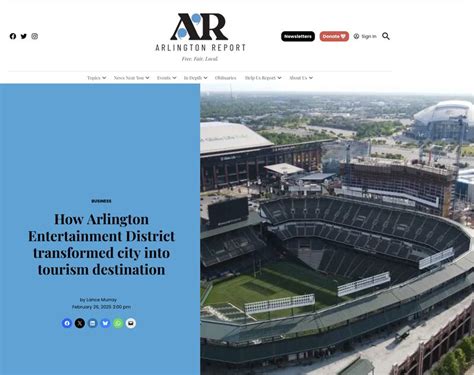Screen dimensions: 474x375
Task: Share article on LinkedIn
Action: click(92, 323)
